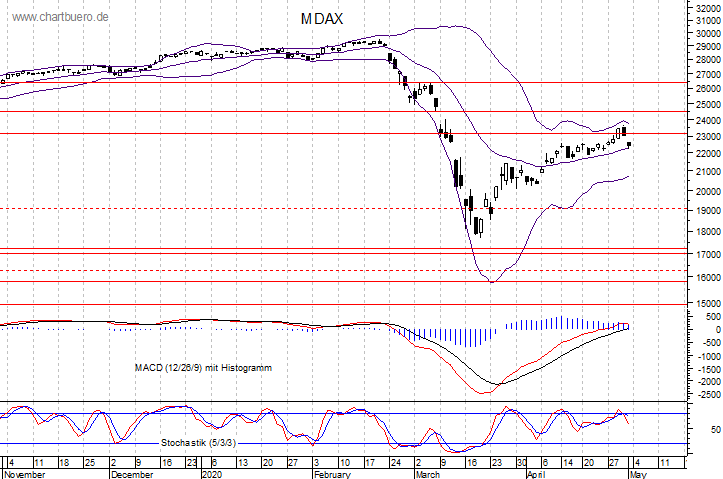This screenshot has width=723, height=479.
Task: Select April on the time axis
Action: pyautogui.click(x=537, y=474)
